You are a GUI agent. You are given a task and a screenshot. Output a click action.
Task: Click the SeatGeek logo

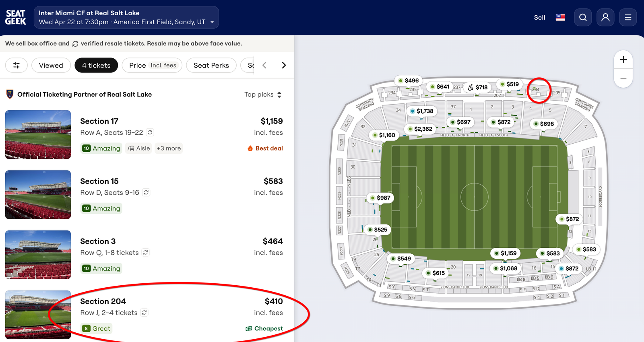point(16,17)
